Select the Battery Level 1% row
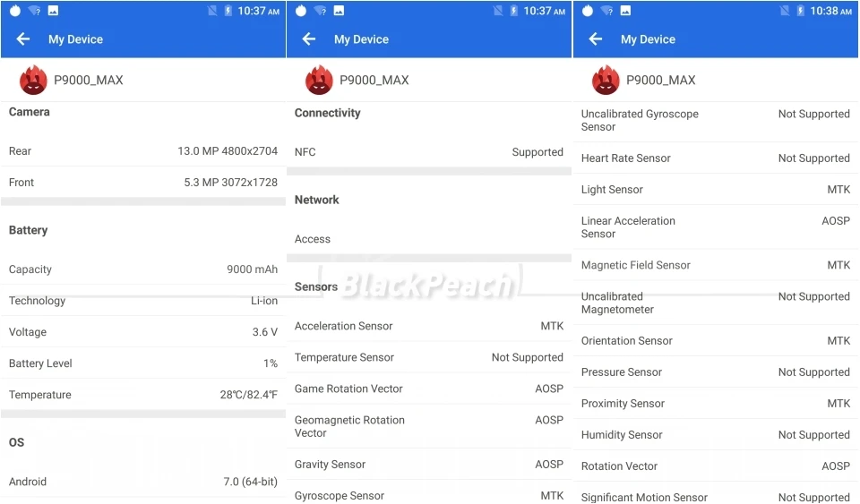This screenshot has height=504, width=860. click(143, 363)
